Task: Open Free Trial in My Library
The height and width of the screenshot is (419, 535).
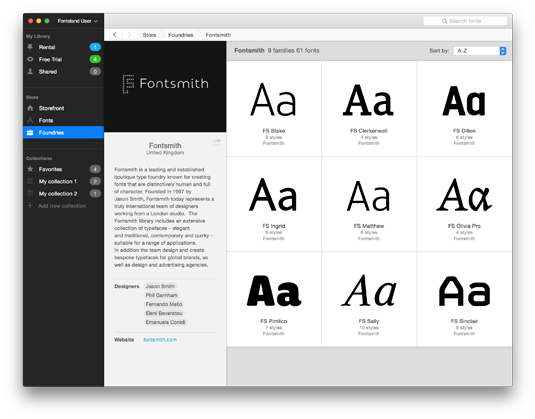Action: (63, 59)
